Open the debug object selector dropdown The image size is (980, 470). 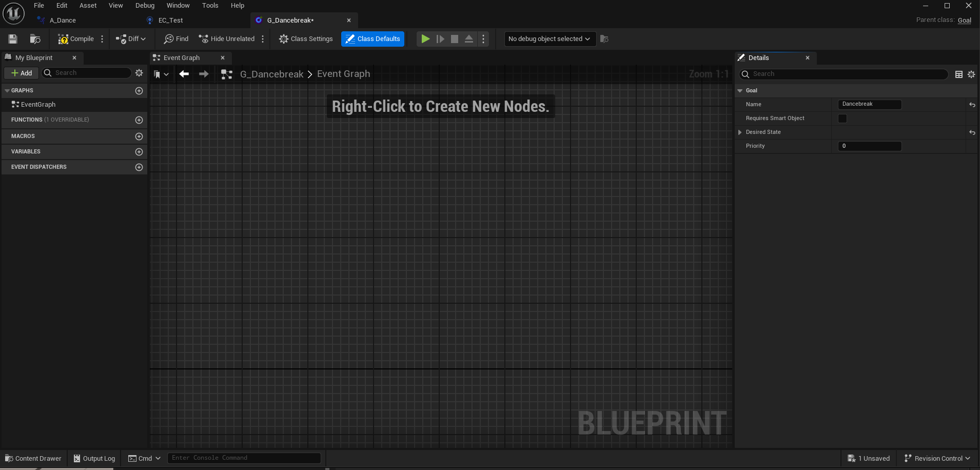point(550,39)
